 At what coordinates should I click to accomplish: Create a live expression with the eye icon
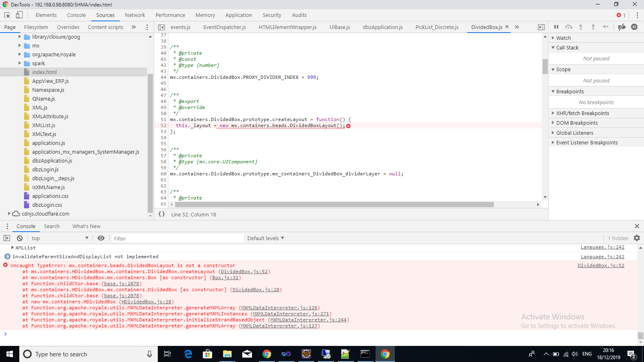coord(101,238)
